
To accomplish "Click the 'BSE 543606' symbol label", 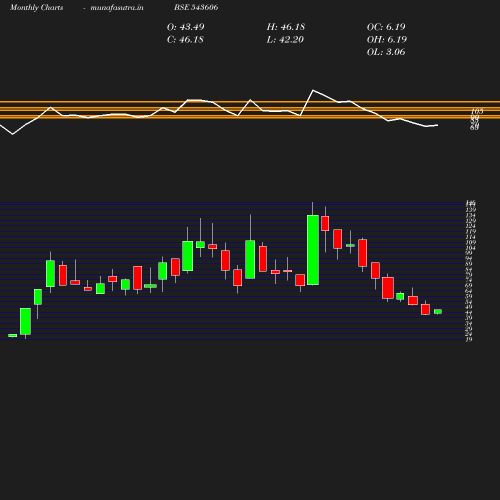I will 196,7.
